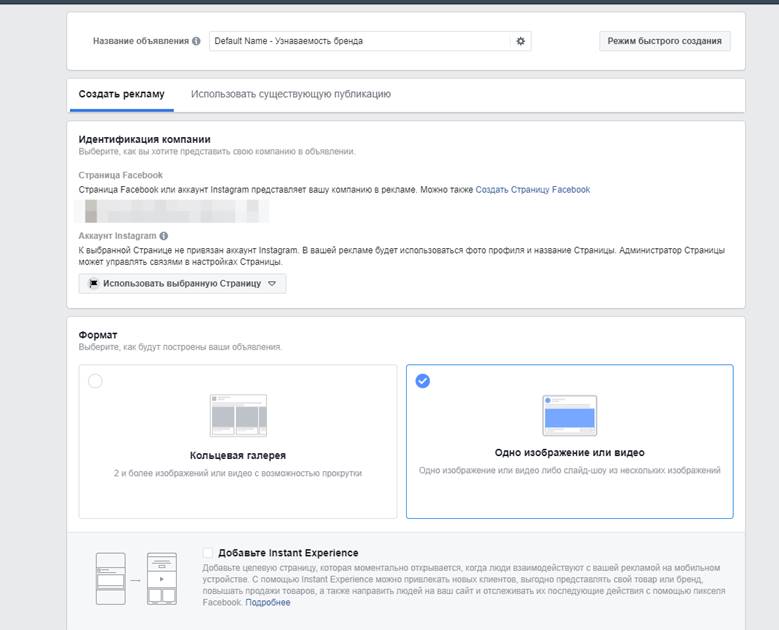Expand the arrow on Использовать выбранную Страницу
Viewport: 779px width, 630px height.
click(272, 283)
